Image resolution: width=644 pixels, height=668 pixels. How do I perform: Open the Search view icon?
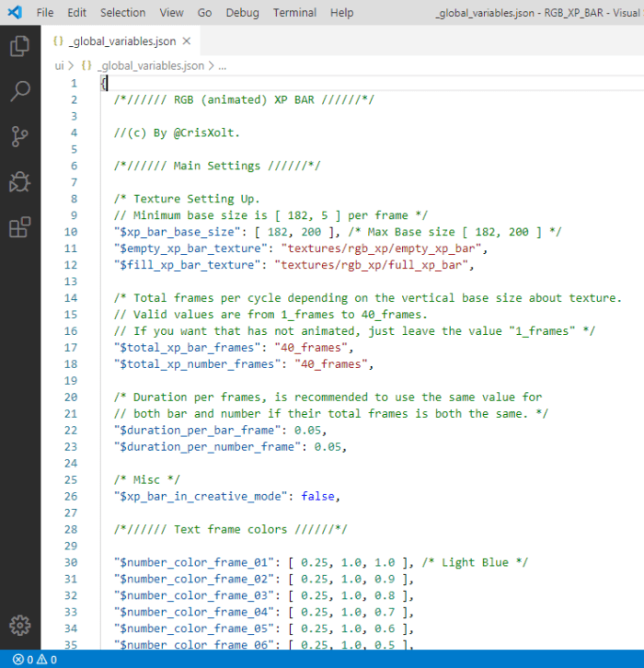tap(19, 91)
